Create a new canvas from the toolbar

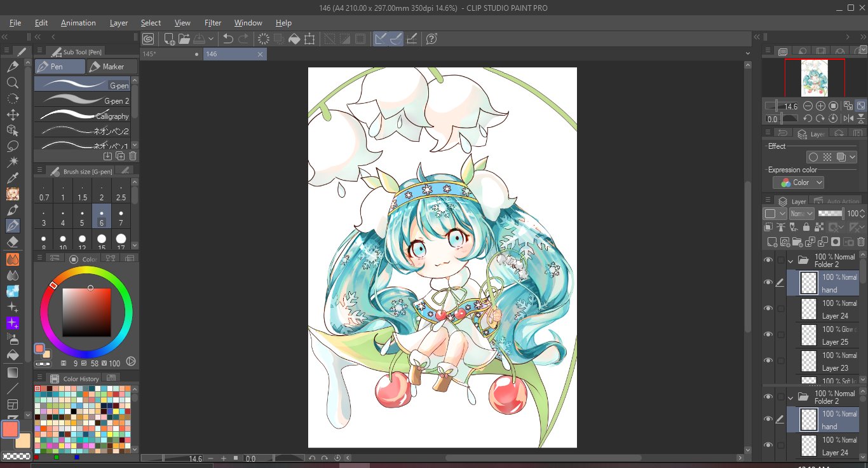(170, 39)
